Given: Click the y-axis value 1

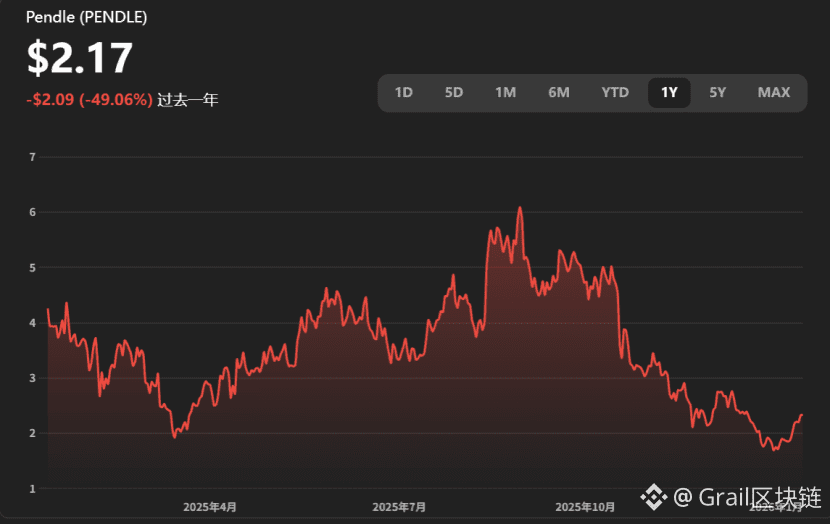Looking at the screenshot, I should click(x=32, y=489).
